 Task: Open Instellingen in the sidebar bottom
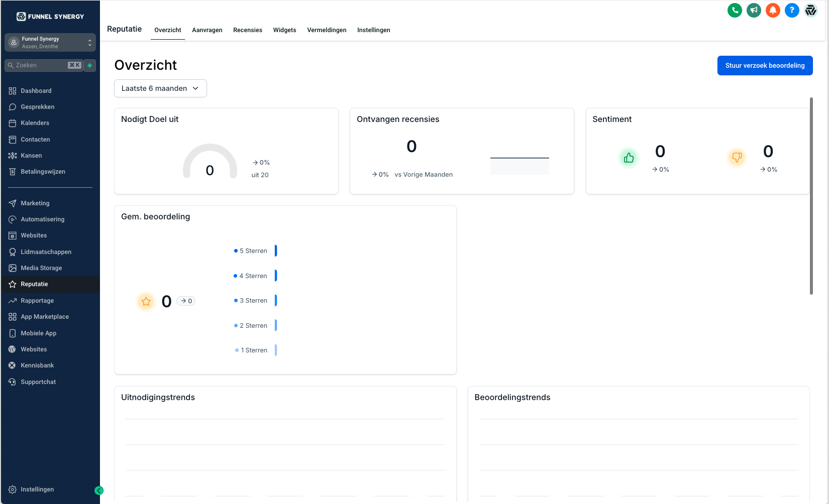(x=37, y=489)
